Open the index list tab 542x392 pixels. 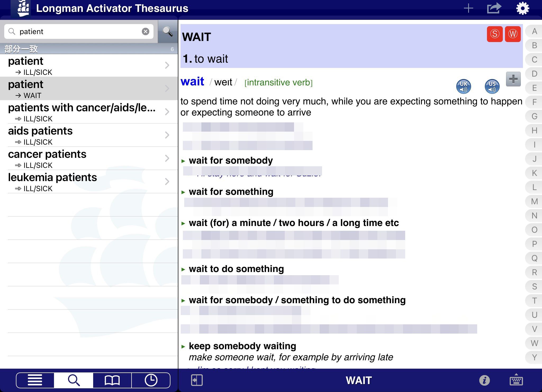(35, 380)
